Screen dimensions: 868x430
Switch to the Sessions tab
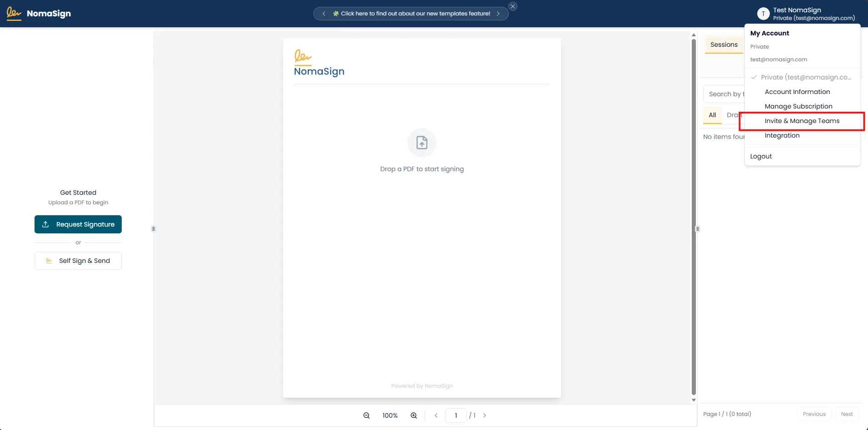(724, 44)
